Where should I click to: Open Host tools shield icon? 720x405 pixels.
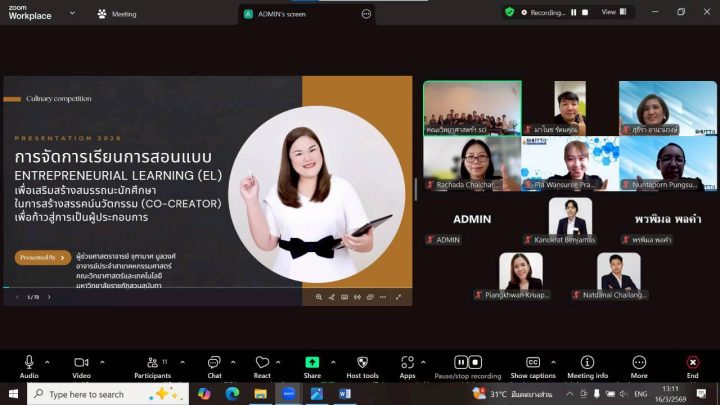[362, 362]
